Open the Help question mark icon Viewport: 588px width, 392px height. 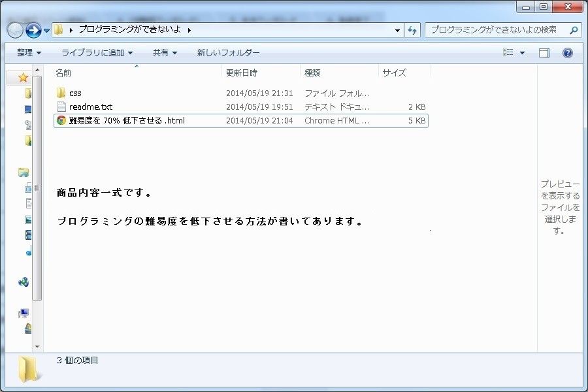567,53
